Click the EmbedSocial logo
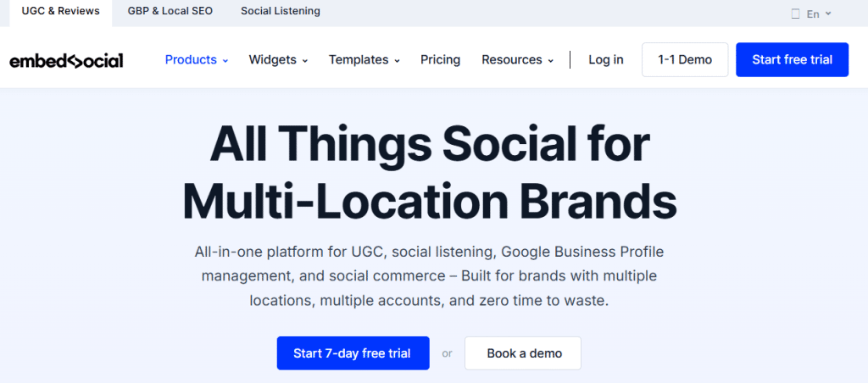The image size is (868, 383). click(x=66, y=60)
